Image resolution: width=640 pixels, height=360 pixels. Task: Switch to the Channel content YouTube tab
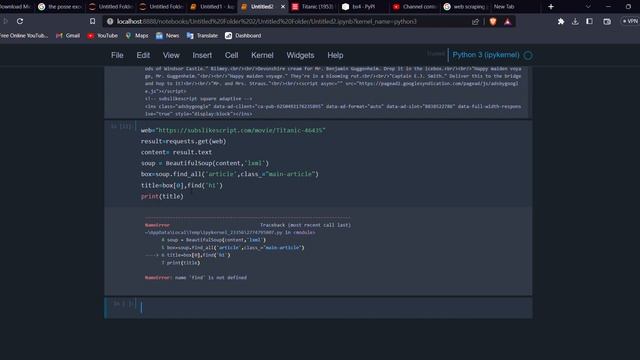[x=415, y=7]
